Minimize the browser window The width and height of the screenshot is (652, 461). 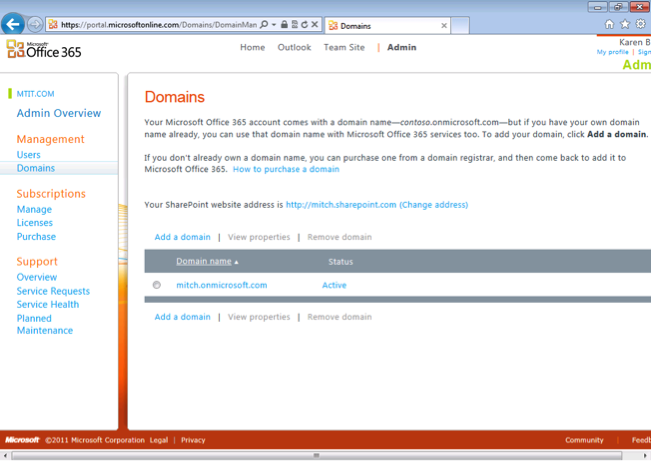click(598, 7)
